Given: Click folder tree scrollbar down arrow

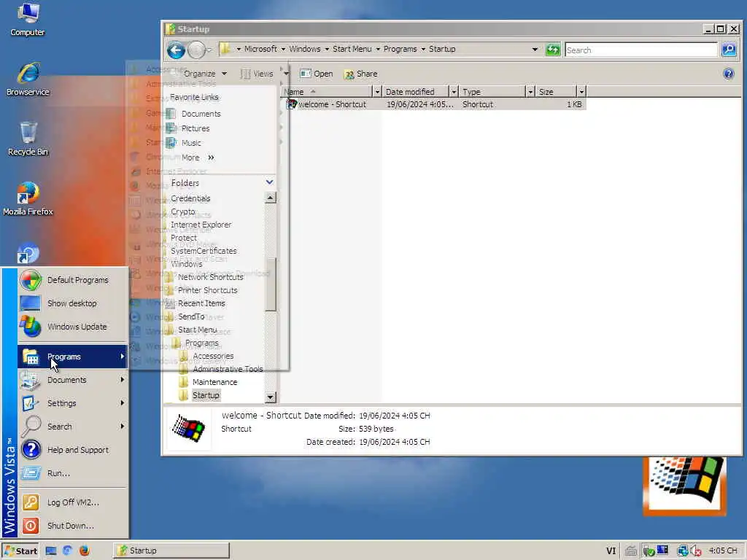Looking at the screenshot, I should [x=270, y=397].
